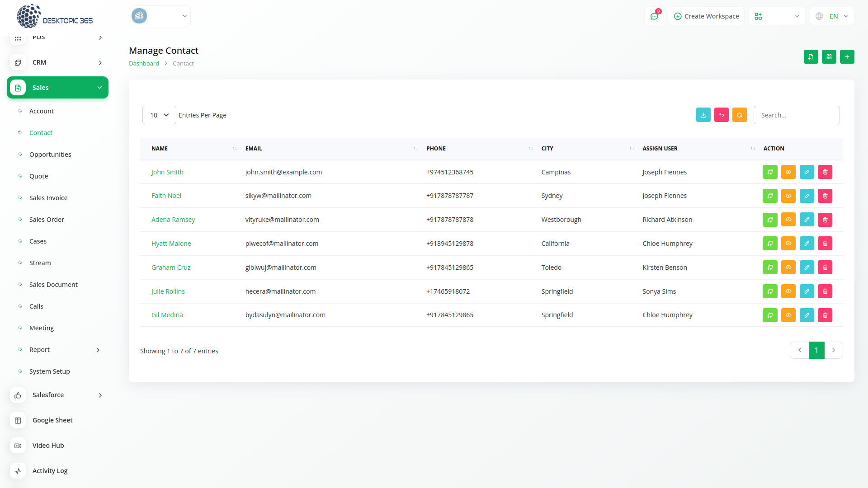Open John Smith contact link

coord(167,172)
